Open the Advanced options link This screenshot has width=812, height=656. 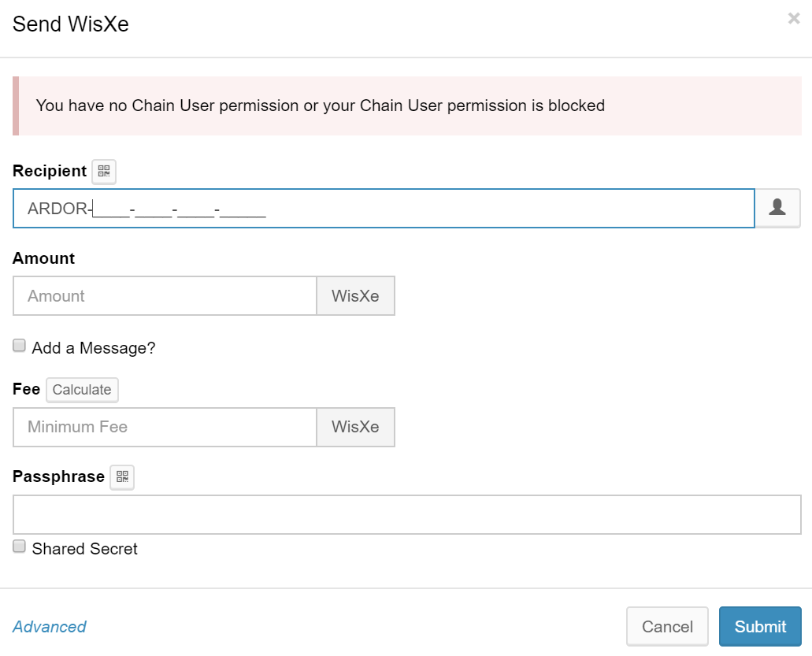[x=50, y=627]
